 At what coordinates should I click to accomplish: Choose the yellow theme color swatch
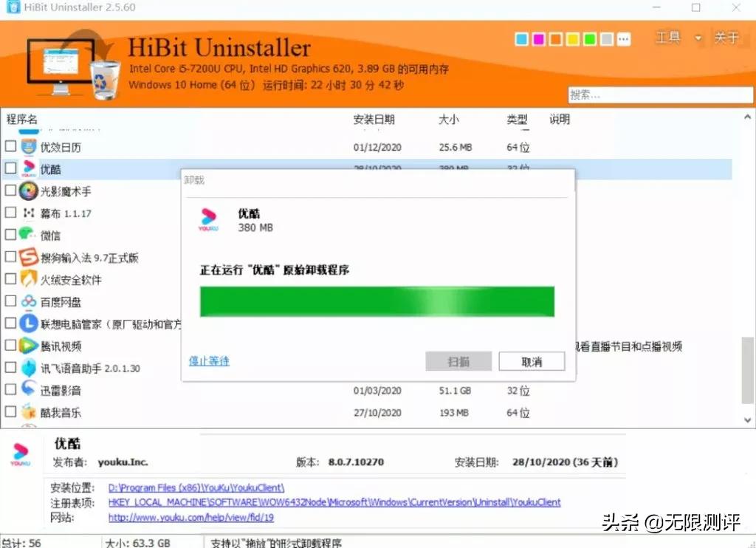[572, 39]
